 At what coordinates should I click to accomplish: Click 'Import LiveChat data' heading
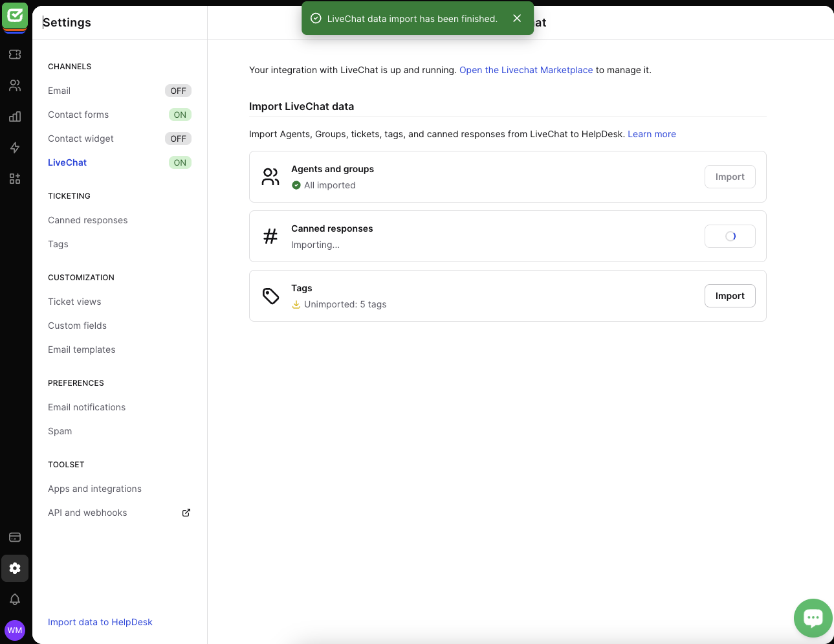302,106
